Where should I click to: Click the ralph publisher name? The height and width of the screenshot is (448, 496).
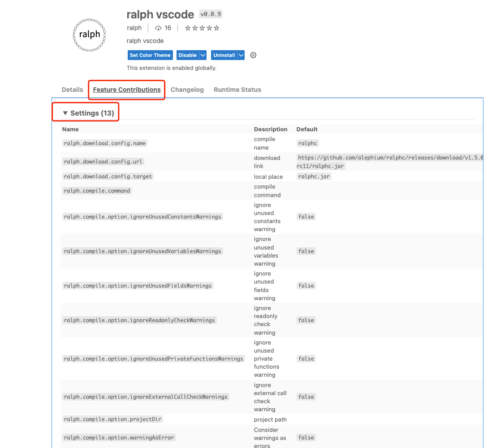tap(134, 28)
